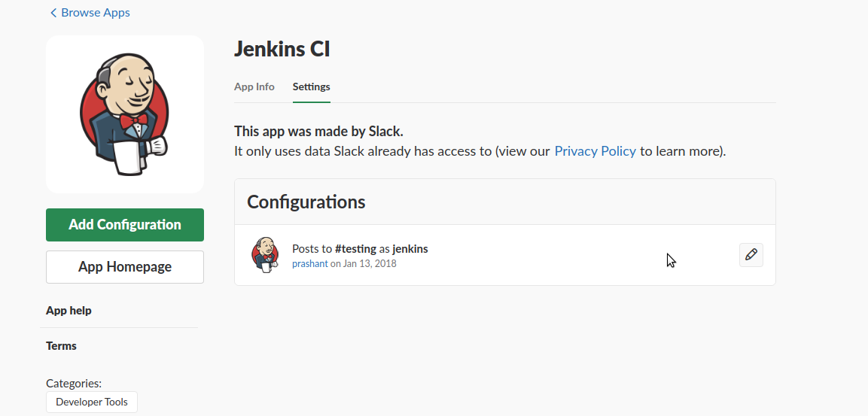Switch to the App Info tab
Viewport: 868px width, 416px height.
coord(254,87)
